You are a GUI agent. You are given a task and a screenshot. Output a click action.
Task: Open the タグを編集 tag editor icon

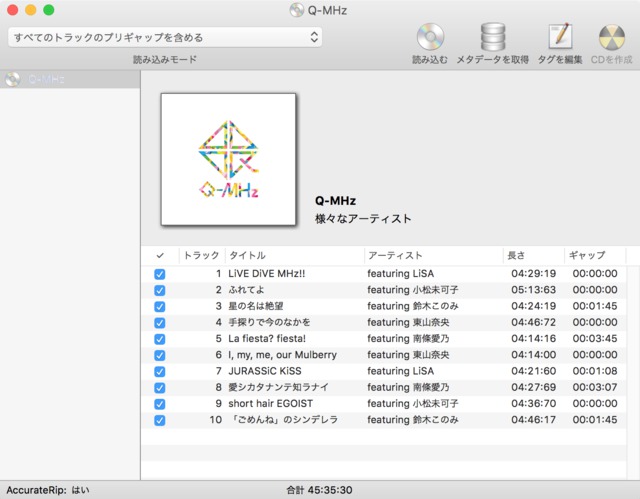pos(559,38)
